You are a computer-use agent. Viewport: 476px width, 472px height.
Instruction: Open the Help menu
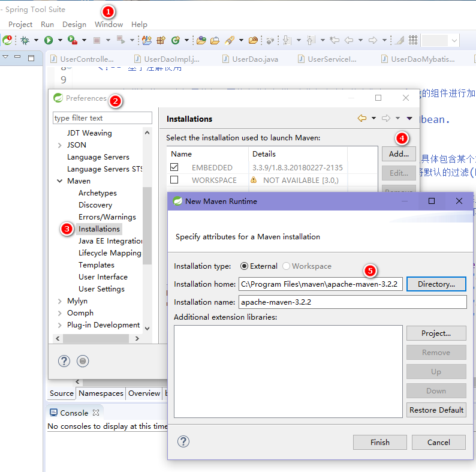point(139,25)
